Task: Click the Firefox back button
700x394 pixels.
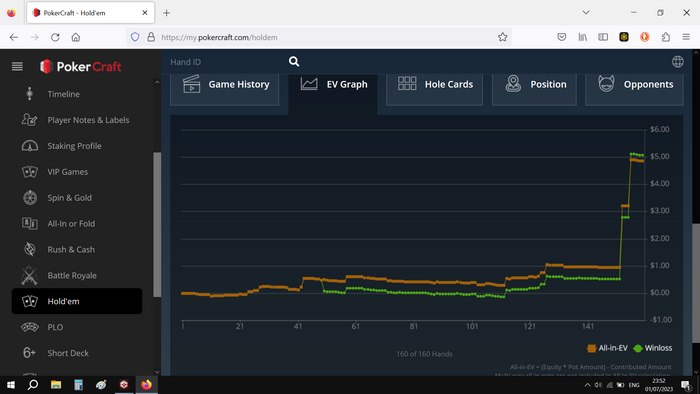Action: point(14,37)
